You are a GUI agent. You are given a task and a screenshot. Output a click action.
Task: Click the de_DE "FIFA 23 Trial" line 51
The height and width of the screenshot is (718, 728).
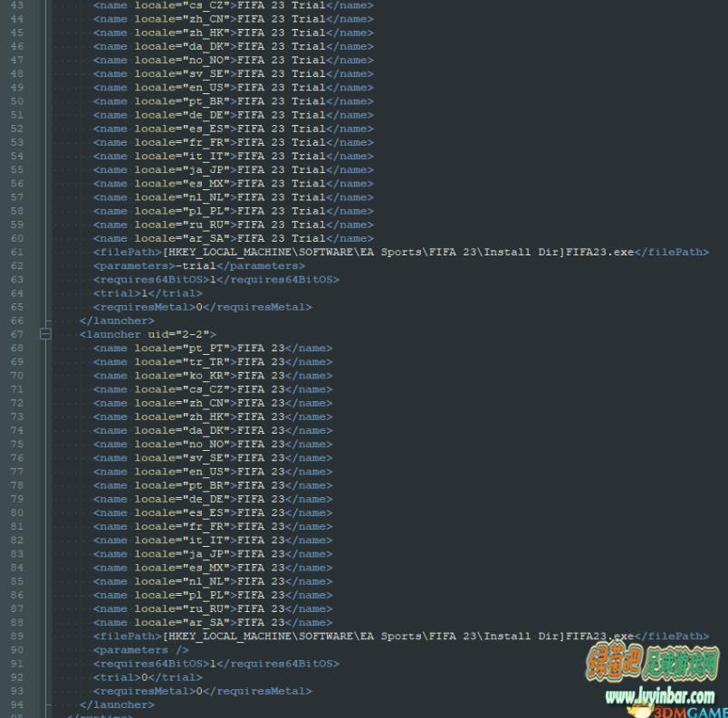234,115
